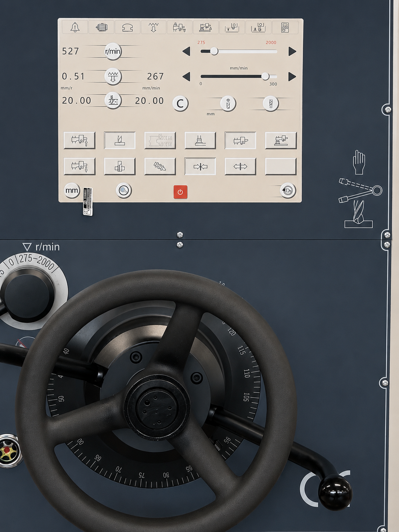Tap the magnifier round button

pyautogui.click(x=124, y=191)
